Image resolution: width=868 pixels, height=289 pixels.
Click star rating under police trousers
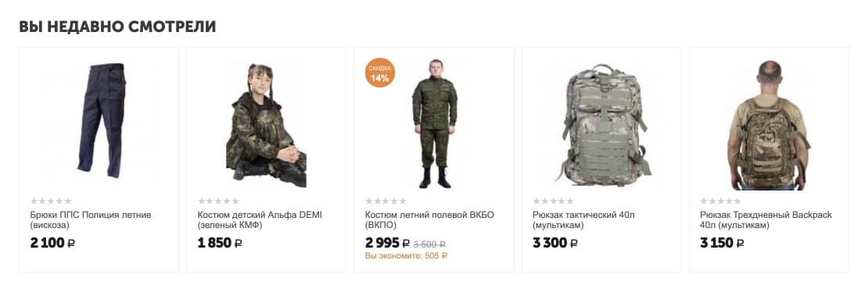click(x=51, y=202)
